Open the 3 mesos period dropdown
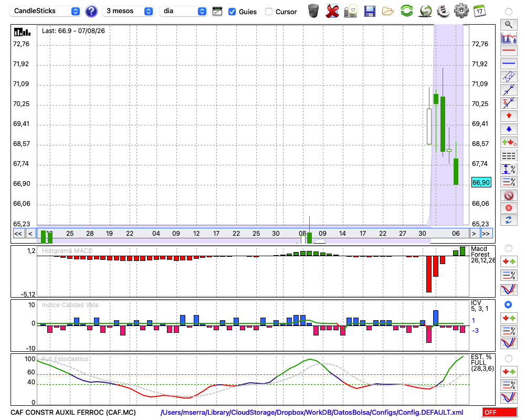525x420 pixels. (128, 11)
